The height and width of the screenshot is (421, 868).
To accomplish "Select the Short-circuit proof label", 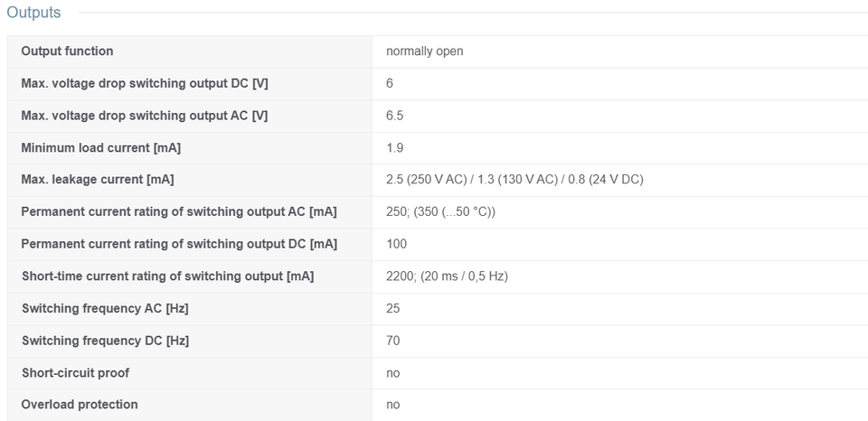I will [x=75, y=373].
